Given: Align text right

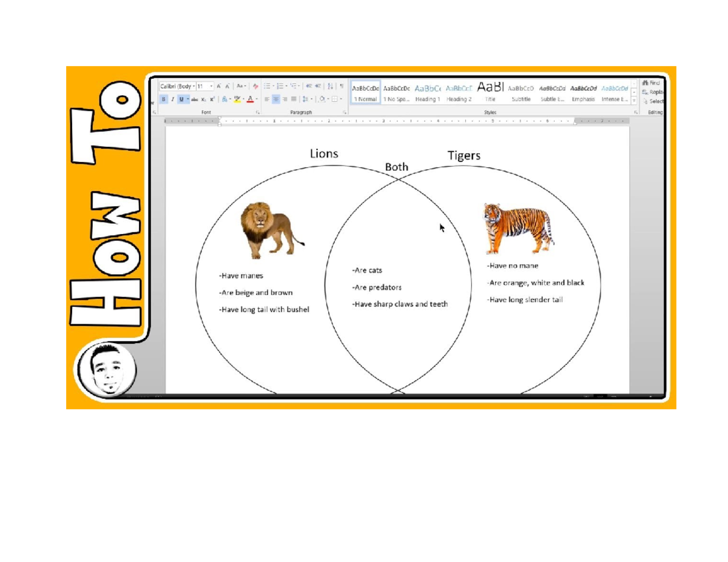Looking at the screenshot, I should 285,99.
